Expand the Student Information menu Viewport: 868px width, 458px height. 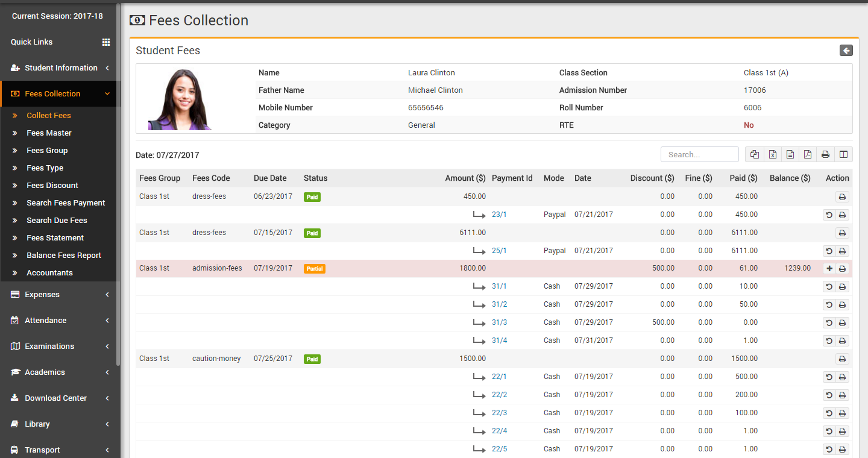click(60, 68)
